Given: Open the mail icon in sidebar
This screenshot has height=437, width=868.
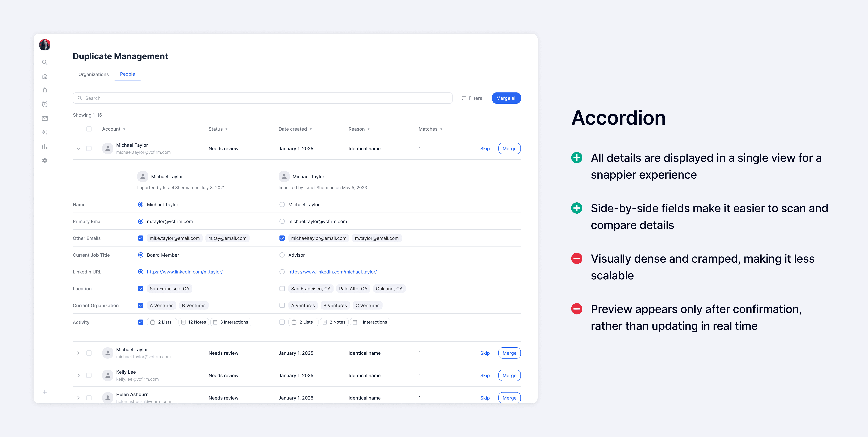Looking at the screenshot, I should pos(44,118).
